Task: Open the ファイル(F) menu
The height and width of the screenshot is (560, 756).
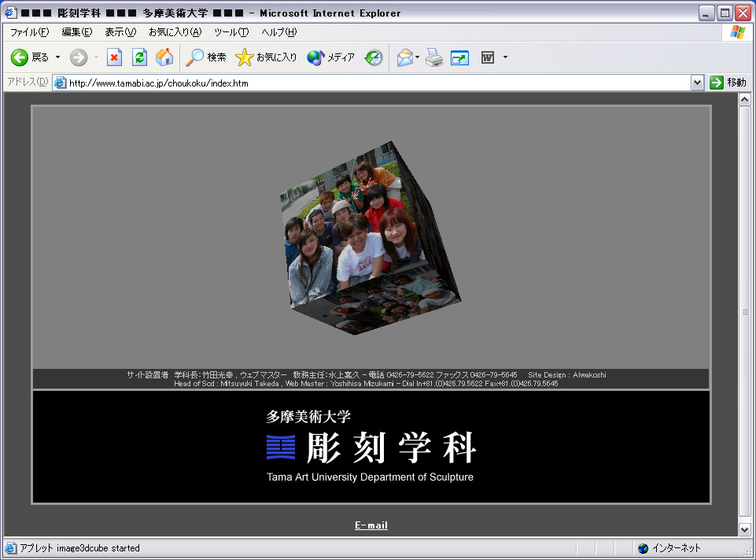Action: [x=29, y=32]
